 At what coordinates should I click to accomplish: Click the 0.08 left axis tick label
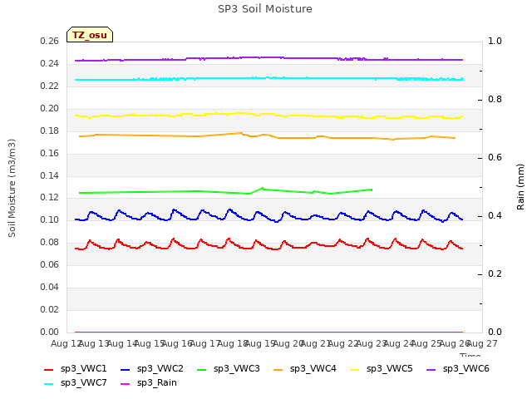49,242
